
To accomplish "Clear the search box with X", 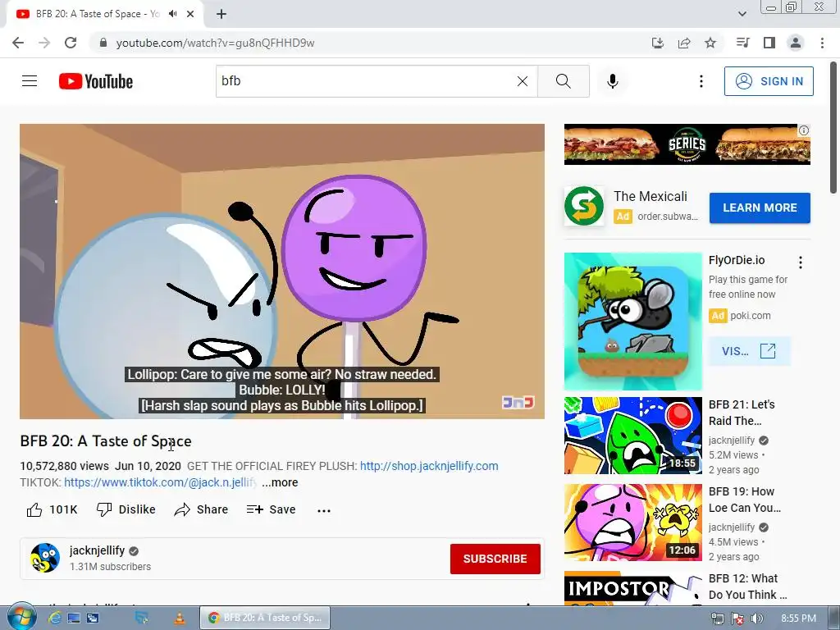I will click(x=523, y=81).
